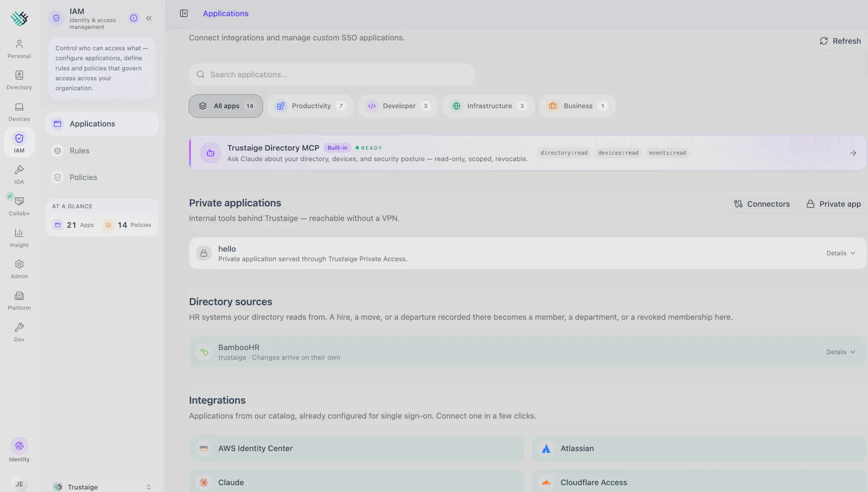
Task: Expand Details for hello app
Action: click(x=841, y=253)
